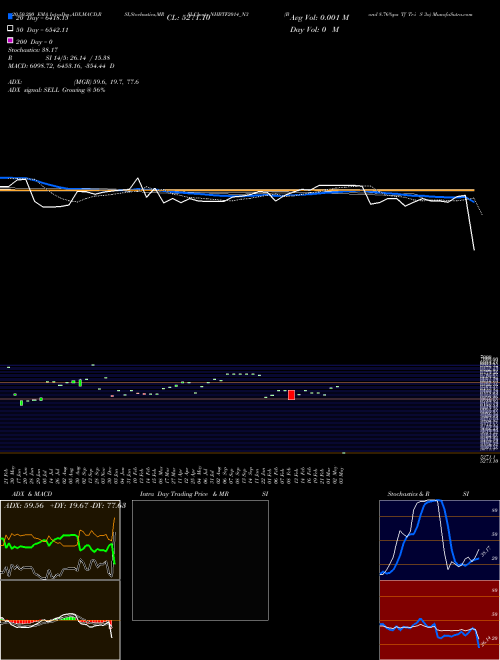Click the 'CL: 5271.10' closing price label

(188, 18)
